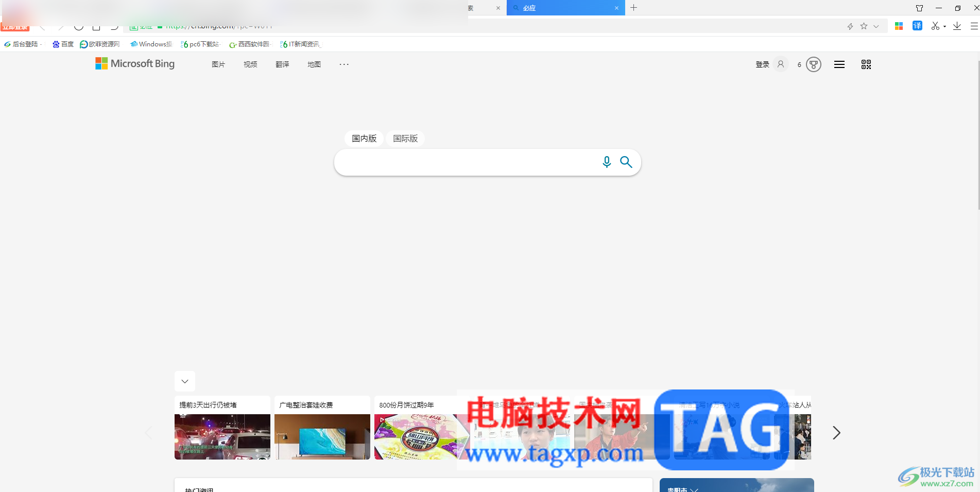Open the browser main menu icon
980x492 pixels.
pos(974,26)
